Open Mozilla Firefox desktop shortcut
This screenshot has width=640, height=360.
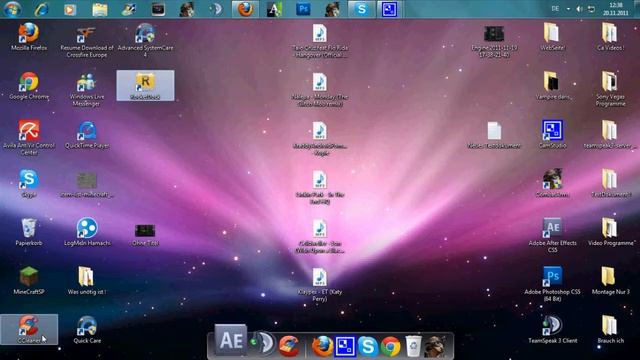[x=29, y=37]
